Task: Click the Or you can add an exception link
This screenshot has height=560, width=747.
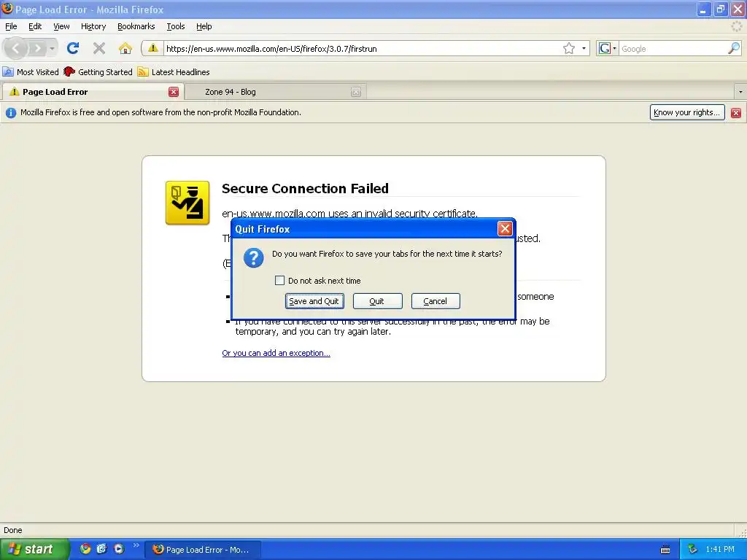Action: pos(276,353)
